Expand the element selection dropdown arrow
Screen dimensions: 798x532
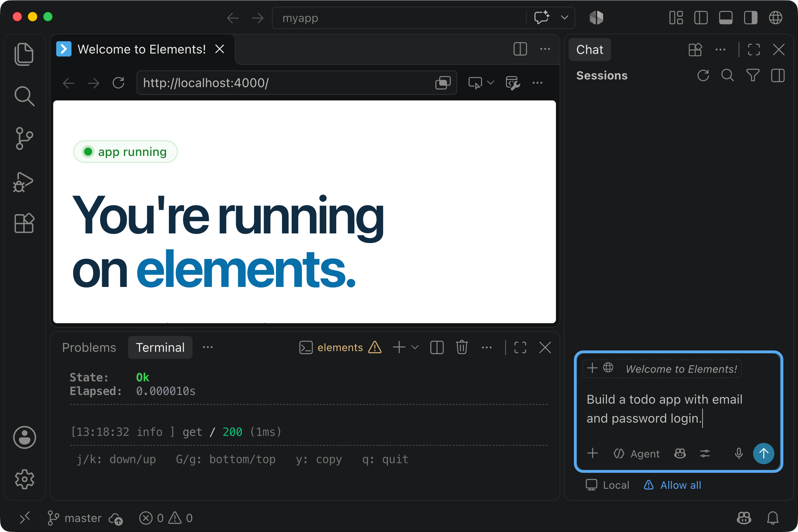491,83
